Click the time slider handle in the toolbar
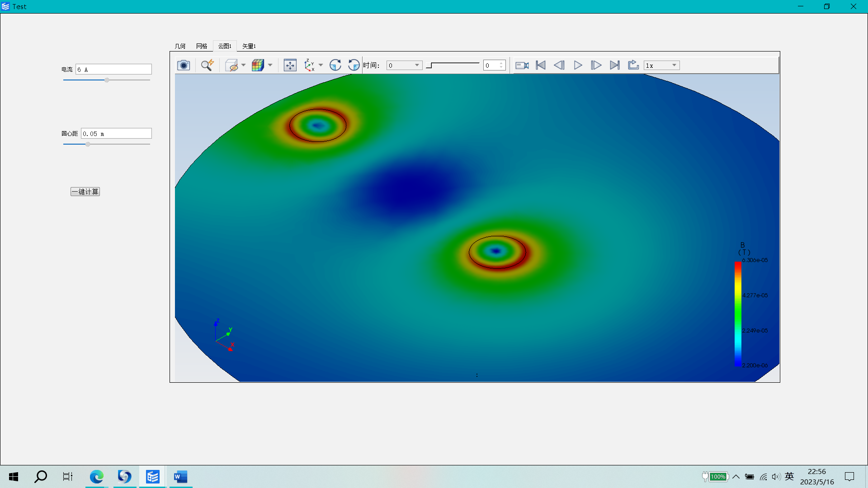The height and width of the screenshot is (488, 868). 429,66
